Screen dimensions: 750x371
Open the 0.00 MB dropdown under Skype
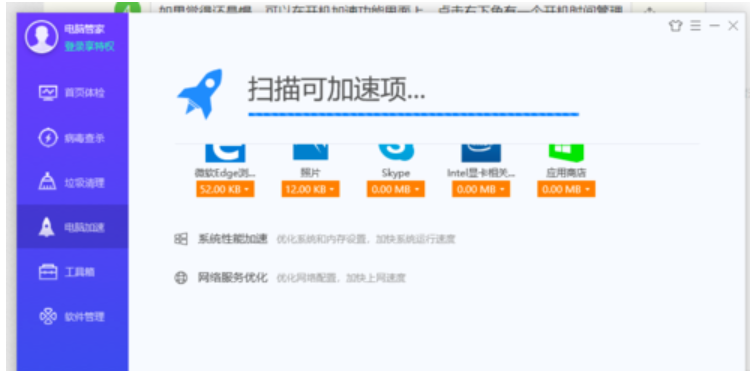point(396,189)
